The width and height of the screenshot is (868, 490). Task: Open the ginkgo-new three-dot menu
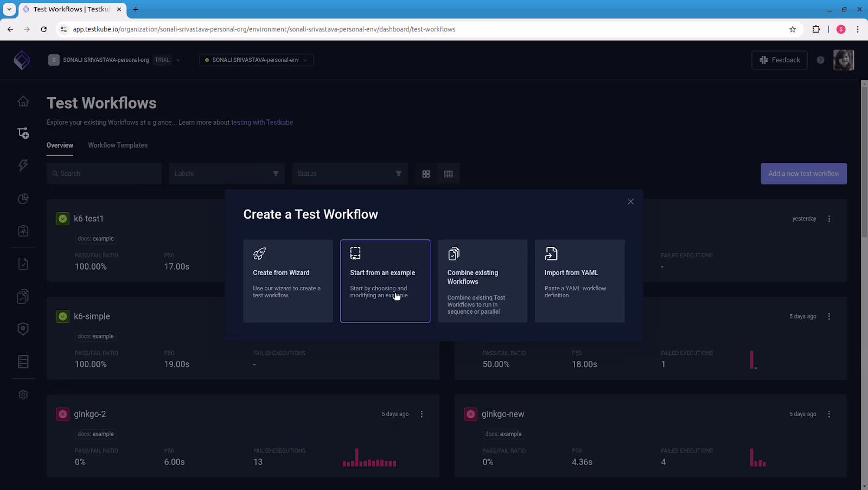point(829,414)
